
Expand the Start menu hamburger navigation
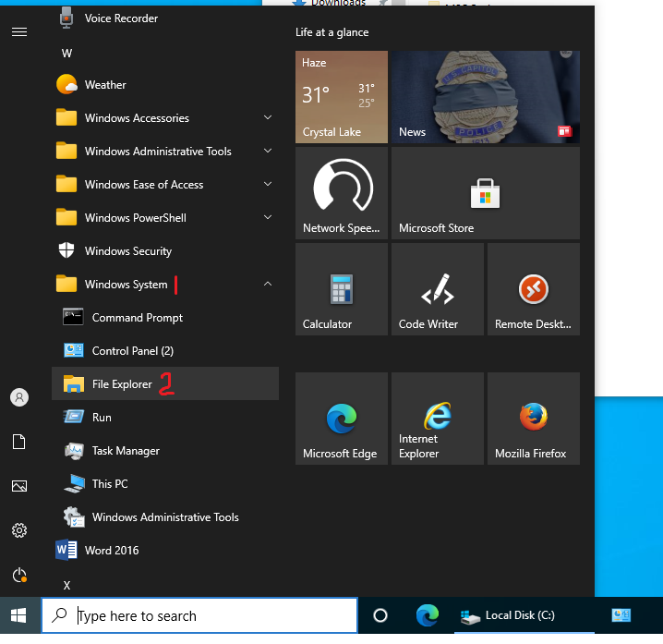(x=19, y=31)
